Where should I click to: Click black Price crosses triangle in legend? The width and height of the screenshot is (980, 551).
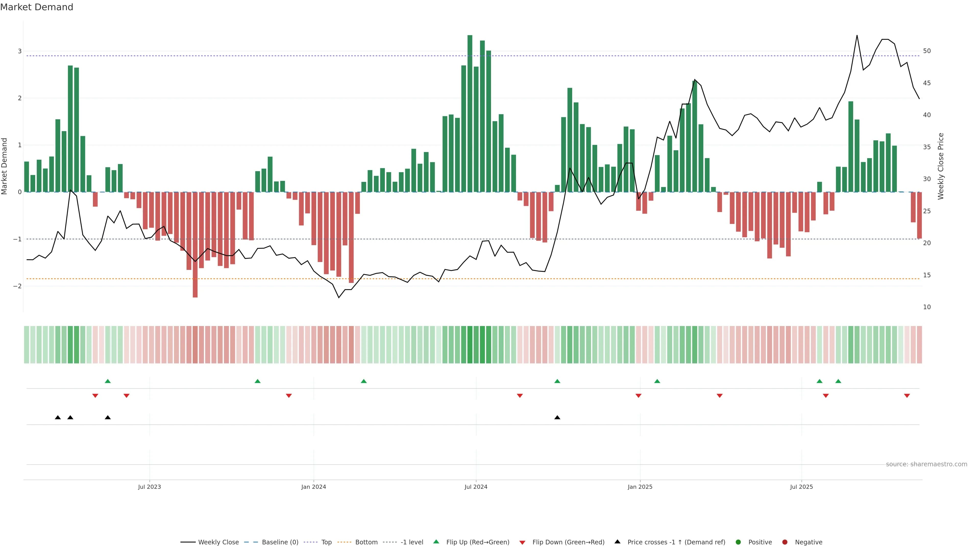pos(617,542)
